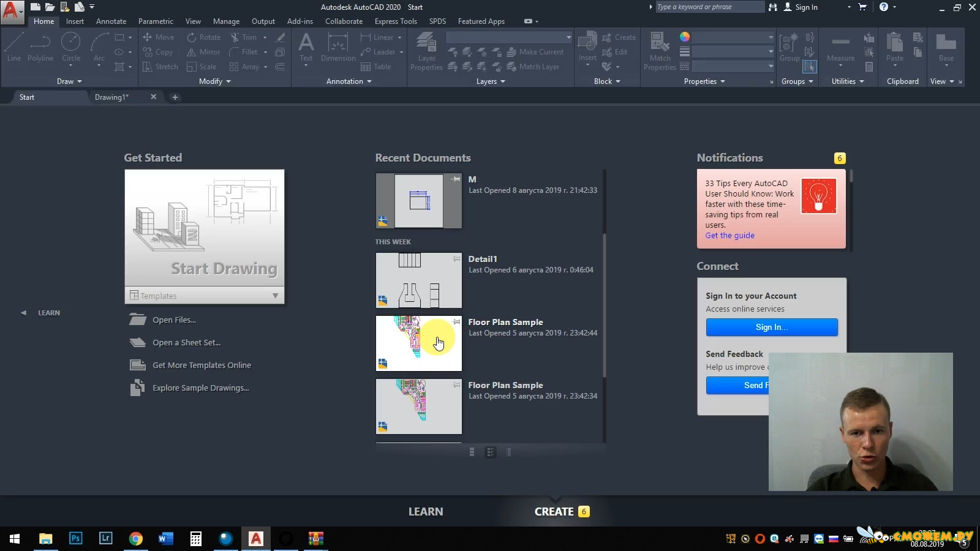Image resolution: width=980 pixels, height=551 pixels.
Task: Click the Copy tool
Action: point(158,52)
